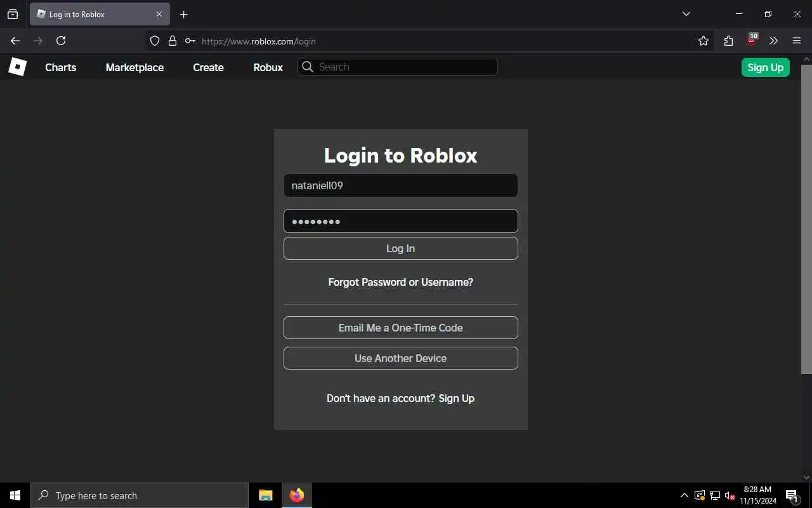Viewport: 812px width, 508px height.
Task: Click Use Another Device button
Action: pyautogui.click(x=400, y=358)
